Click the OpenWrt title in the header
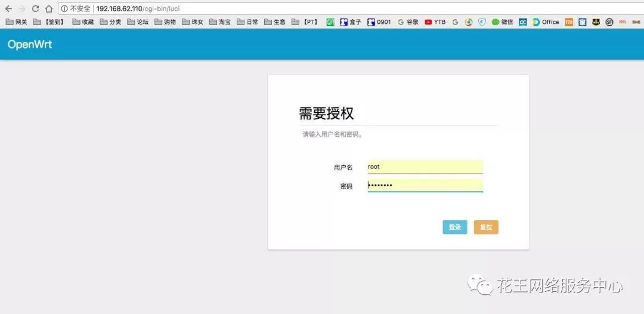Image resolution: width=644 pixels, height=314 pixels. [30, 44]
